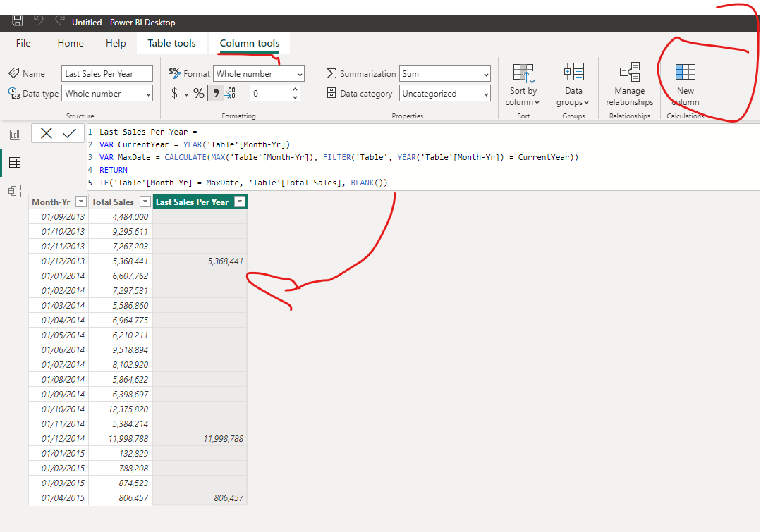Click the Data type icon

pyautogui.click(x=14, y=93)
